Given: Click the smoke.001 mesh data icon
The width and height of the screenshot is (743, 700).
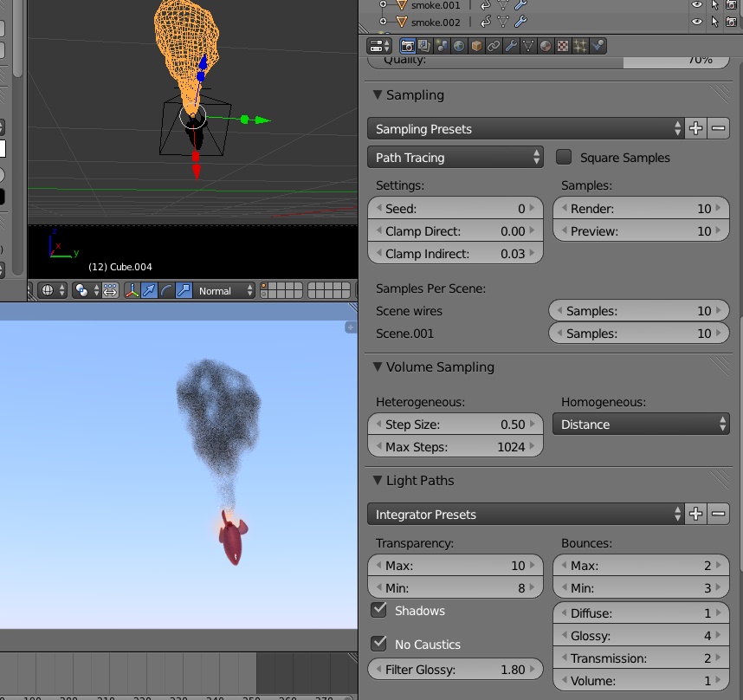Looking at the screenshot, I should coord(503,5).
